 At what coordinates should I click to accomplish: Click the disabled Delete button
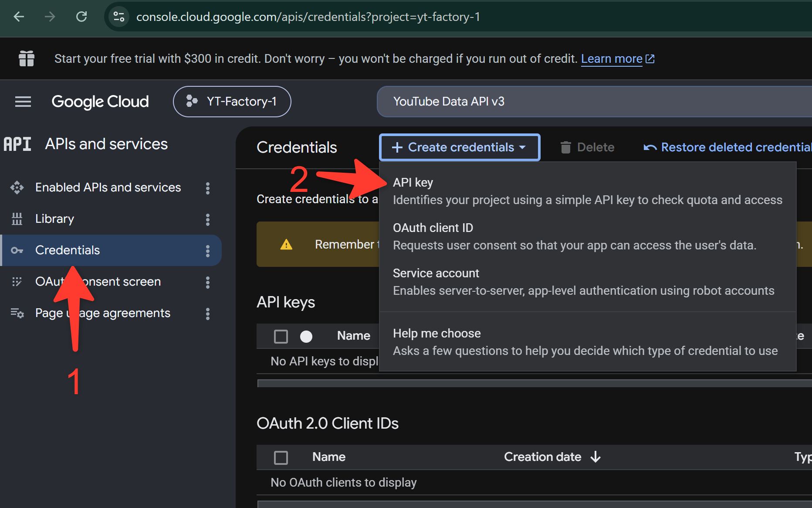point(587,147)
